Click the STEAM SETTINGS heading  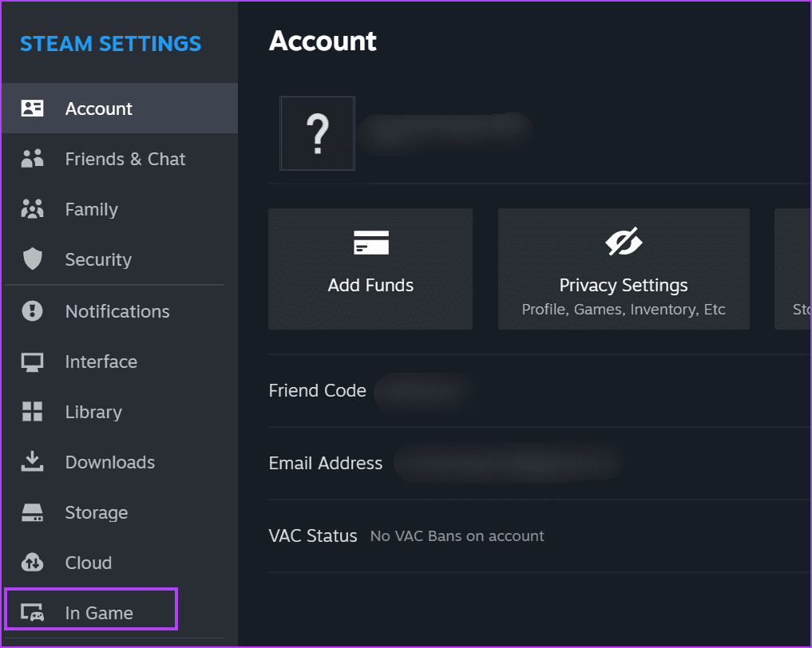110,43
